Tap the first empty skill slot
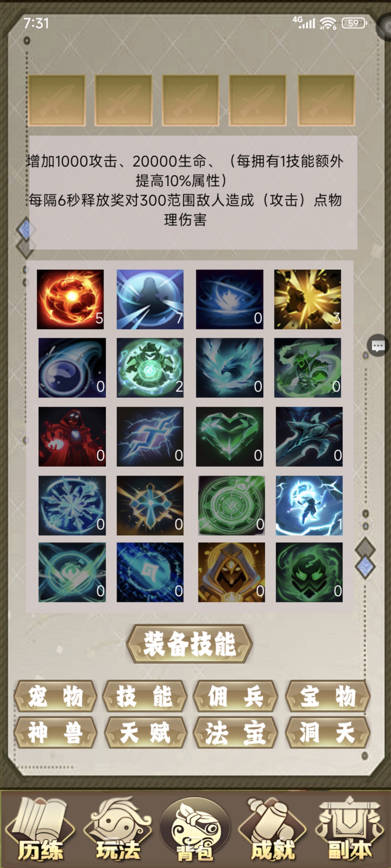391x868 pixels. [x=56, y=101]
